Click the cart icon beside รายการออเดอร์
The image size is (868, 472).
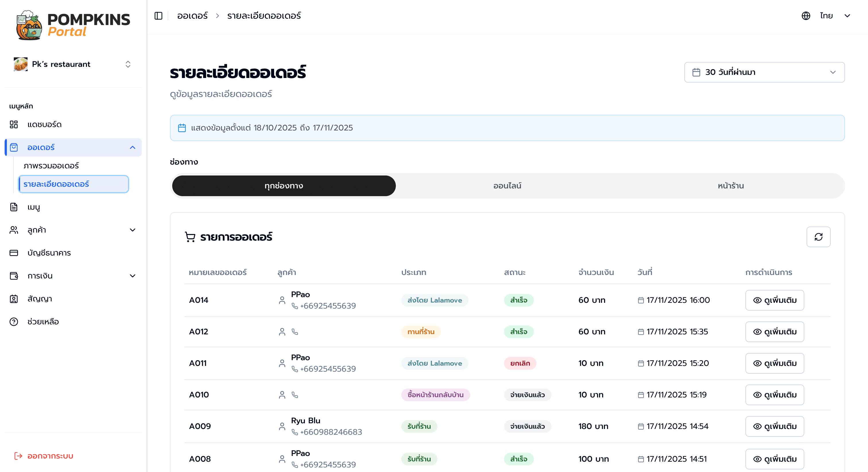pos(190,237)
